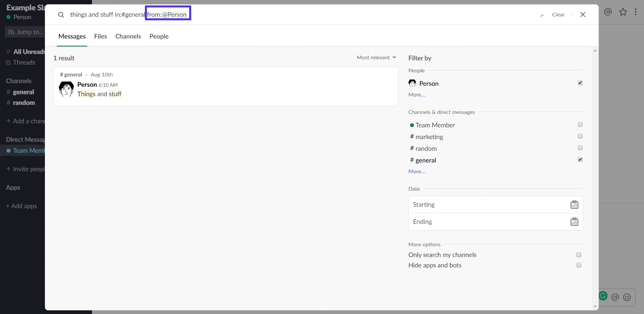This screenshot has width=644, height=314.
Task: Click the mentions @ icon in header
Action: point(608,12)
